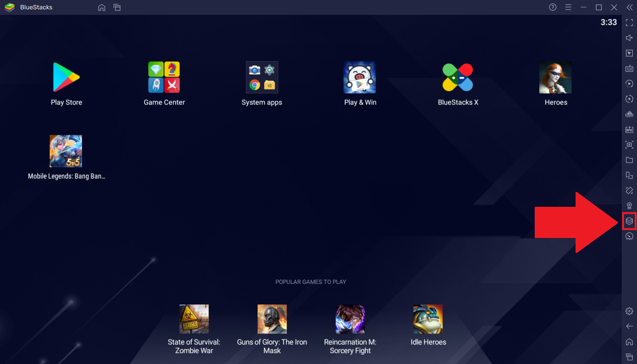
Task: Launch Mobile Legends: Bang Bang
Action: click(66, 151)
